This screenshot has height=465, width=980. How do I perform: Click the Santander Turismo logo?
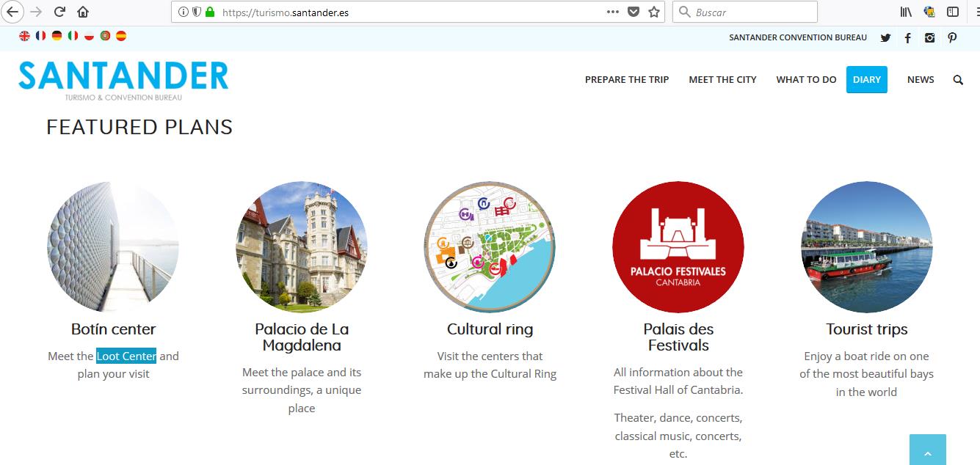click(x=123, y=80)
